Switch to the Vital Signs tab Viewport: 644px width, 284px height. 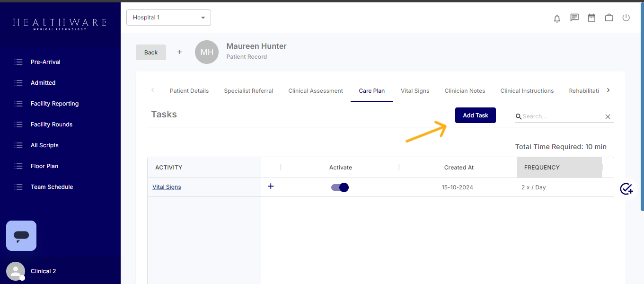pos(415,91)
